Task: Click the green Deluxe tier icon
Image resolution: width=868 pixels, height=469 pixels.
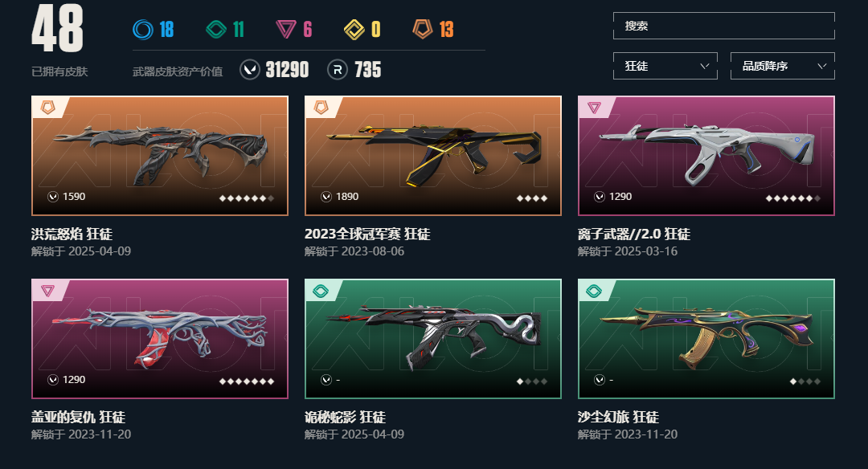Action: (x=216, y=29)
